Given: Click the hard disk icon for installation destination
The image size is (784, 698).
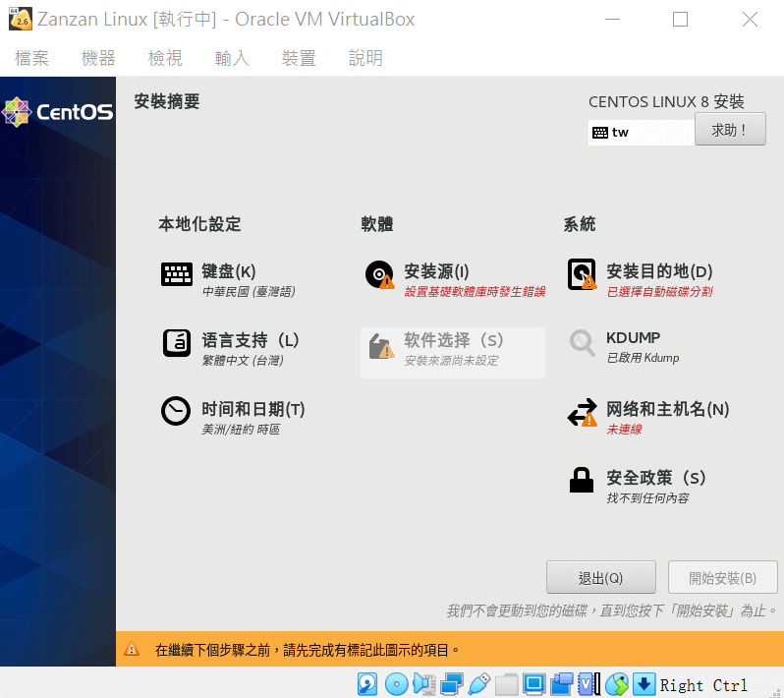Looking at the screenshot, I should pyautogui.click(x=582, y=274).
